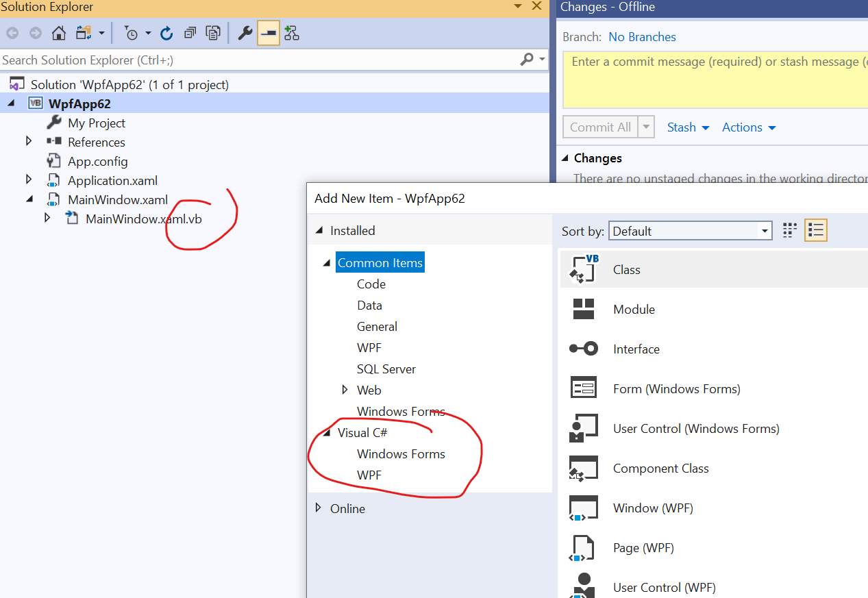Select the Data category
868x598 pixels.
pyautogui.click(x=369, y=306)
